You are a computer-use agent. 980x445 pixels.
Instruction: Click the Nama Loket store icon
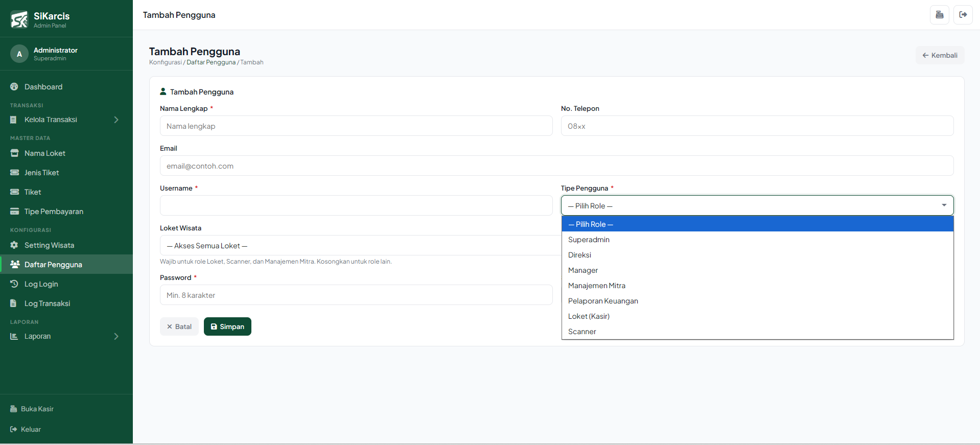15,153
